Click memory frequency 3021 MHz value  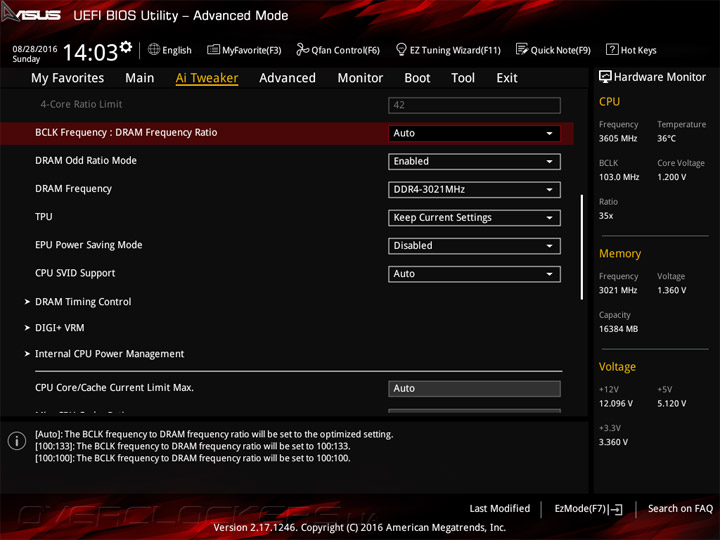coord(618,290)
